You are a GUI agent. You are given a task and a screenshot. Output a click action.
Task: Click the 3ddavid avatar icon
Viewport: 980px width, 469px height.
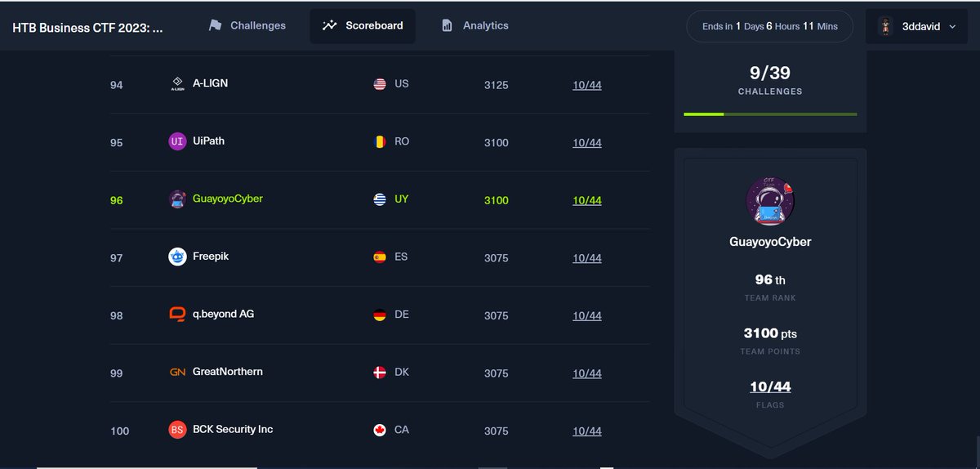pos(885,26)
